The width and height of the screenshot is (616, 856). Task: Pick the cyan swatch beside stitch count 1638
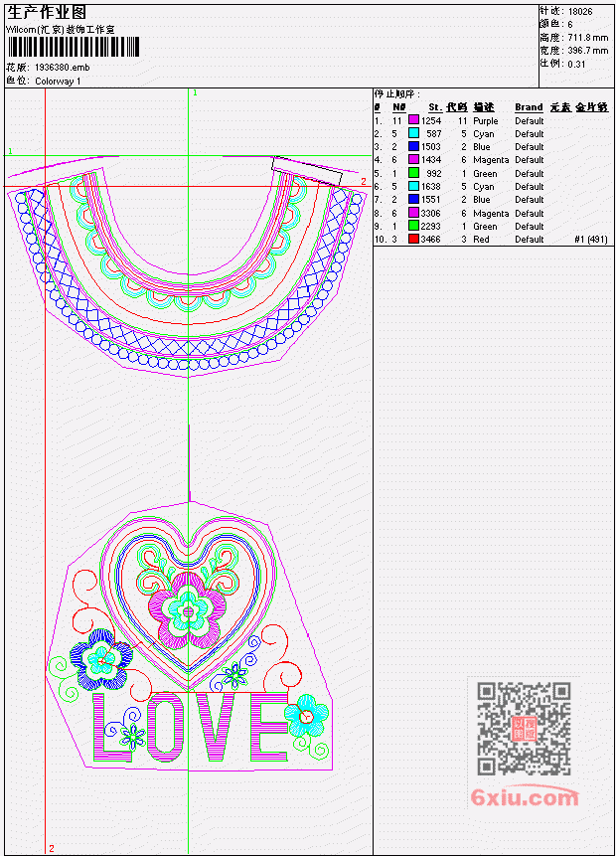(x=413, y=186)
